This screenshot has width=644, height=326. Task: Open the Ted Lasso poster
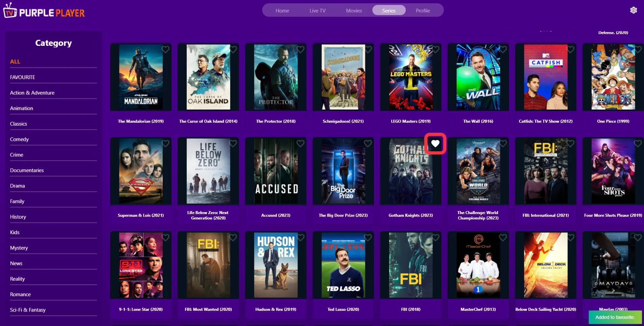click(343, 265)
